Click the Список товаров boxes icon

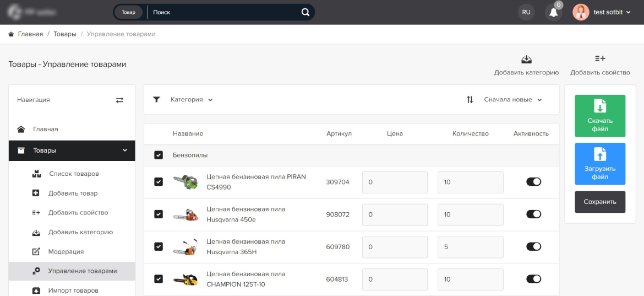pyautogui.click(x=36, y=174)
